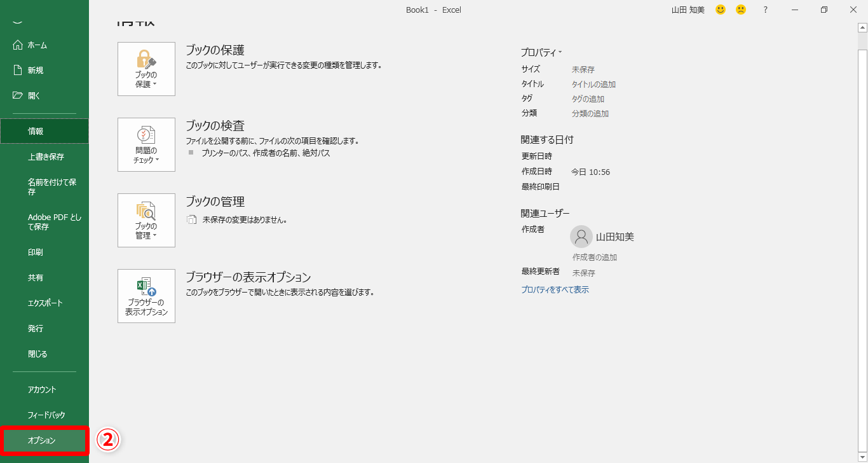Click the ブックの検査 heading

[215, 126]
